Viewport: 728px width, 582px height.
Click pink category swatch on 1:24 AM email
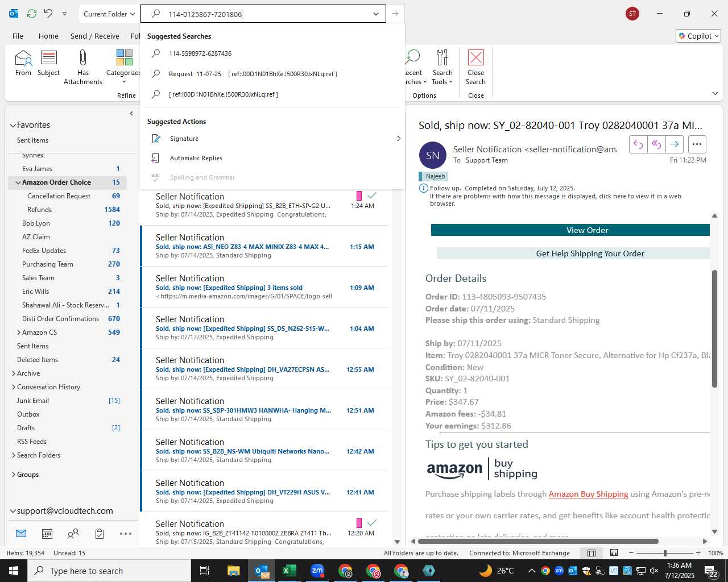(359, 196)
